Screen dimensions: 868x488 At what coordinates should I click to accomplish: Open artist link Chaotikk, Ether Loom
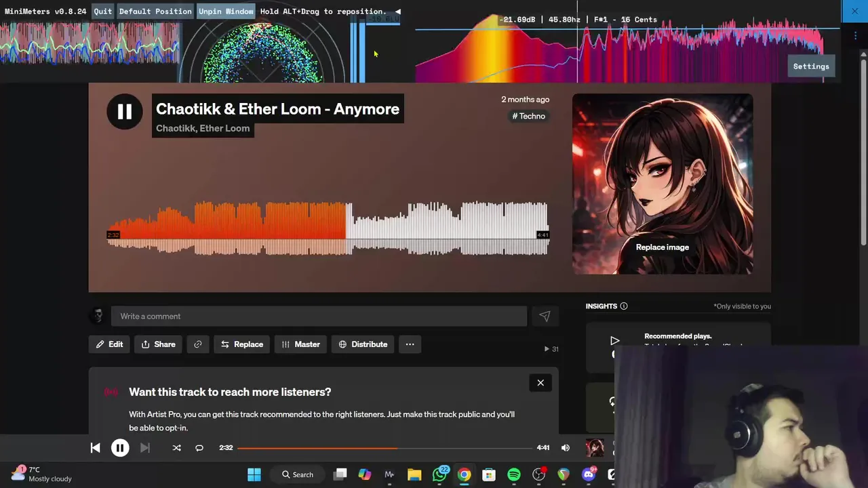coord(203,128)
